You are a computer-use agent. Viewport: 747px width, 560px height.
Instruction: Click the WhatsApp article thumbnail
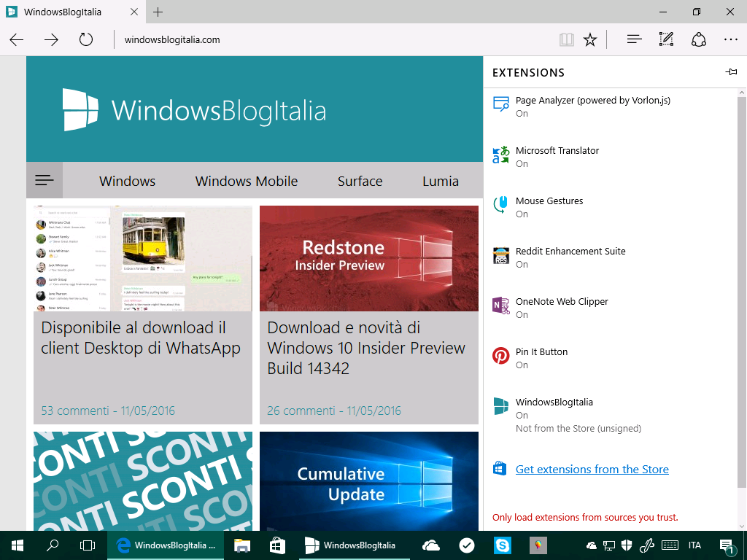click(143, 259)
